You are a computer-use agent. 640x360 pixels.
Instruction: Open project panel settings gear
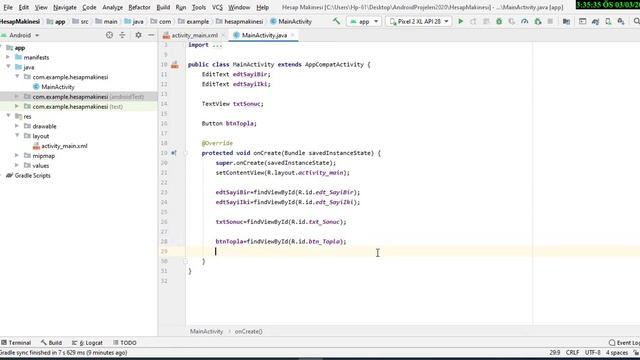click(x=138, y=35)
